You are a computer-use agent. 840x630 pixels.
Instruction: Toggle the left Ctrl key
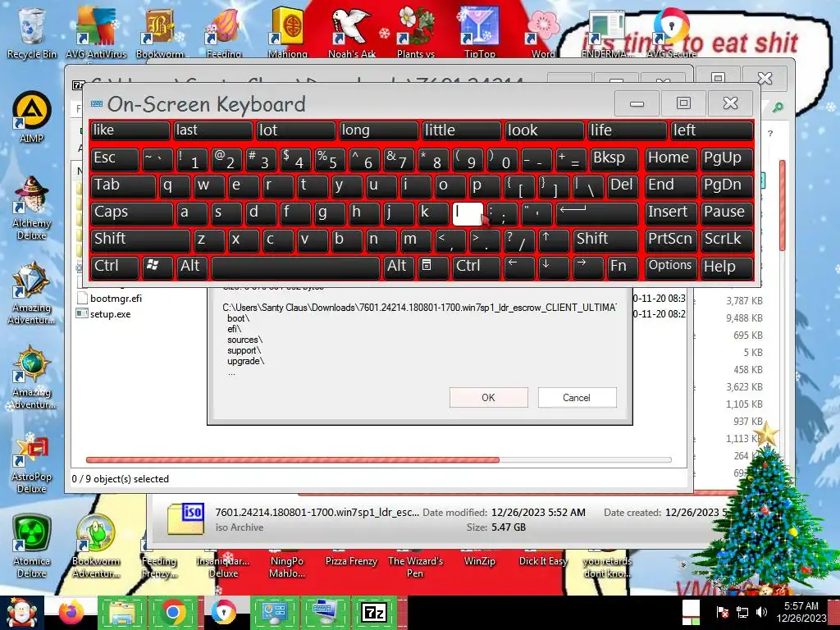(115, 267)
